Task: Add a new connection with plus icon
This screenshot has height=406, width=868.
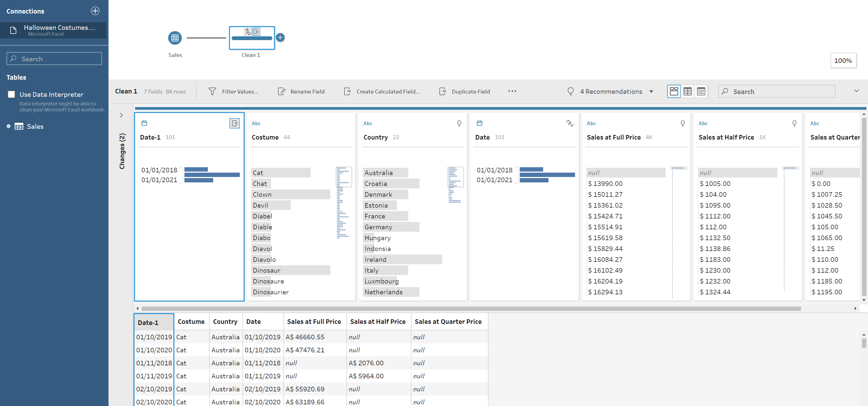Action: (95, 11)
